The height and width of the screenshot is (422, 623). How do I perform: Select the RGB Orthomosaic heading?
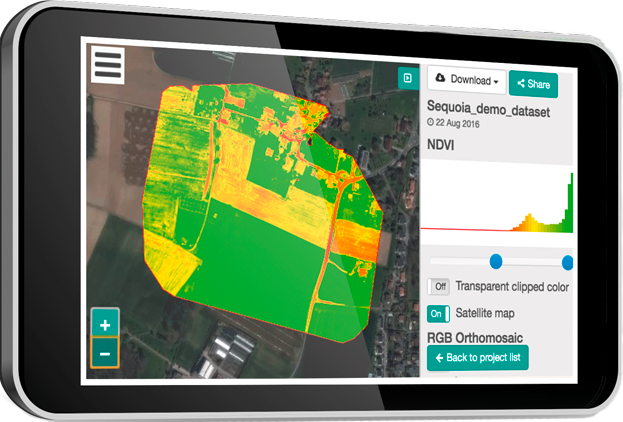click(x=475, y=338)
